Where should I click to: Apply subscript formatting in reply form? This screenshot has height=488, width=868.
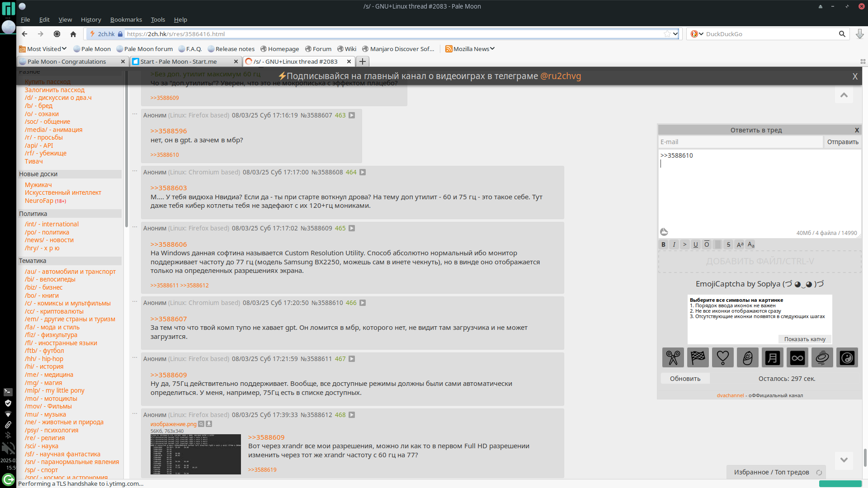(x=750, y=244)
